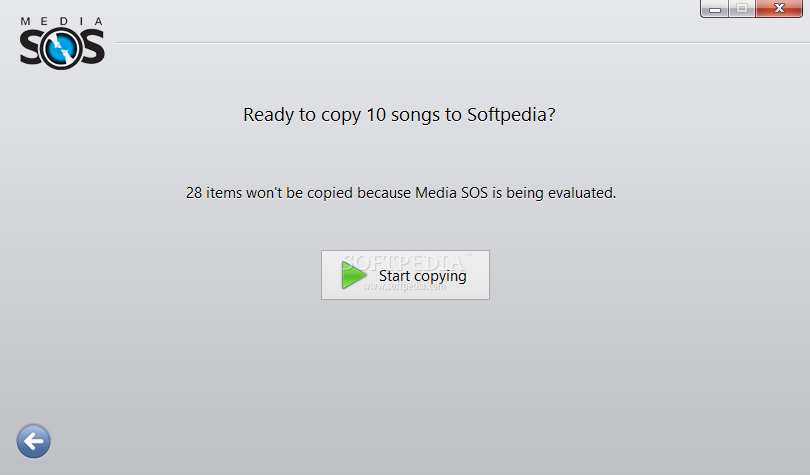Click the number "28" in the notice
This screenshot has height=475, width=810.
[x=194, y=193]
